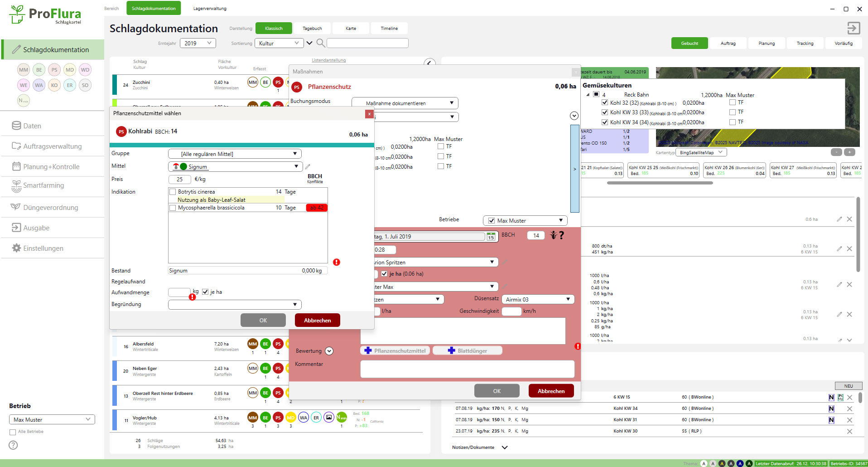Viewport: 868px width, 467px height.
Task: Open the Erntejahr 2019 dropdown
Action: tap(198, 43)
